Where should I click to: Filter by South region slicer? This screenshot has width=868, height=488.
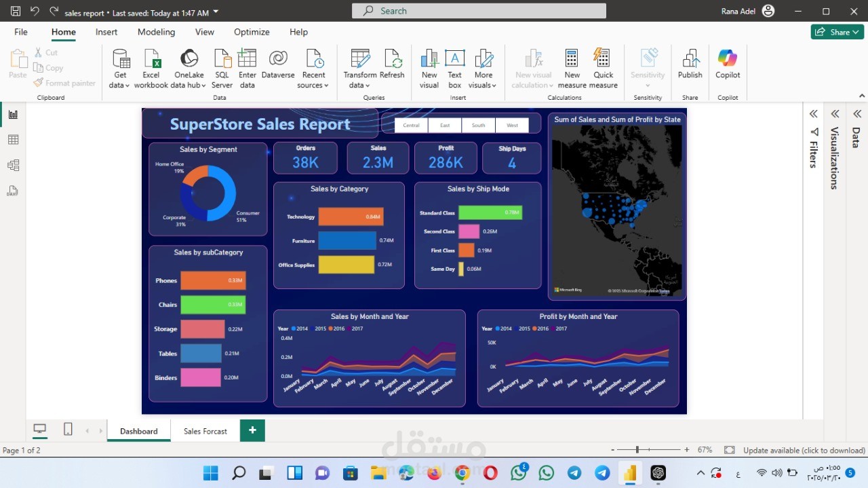coord(479,125)
